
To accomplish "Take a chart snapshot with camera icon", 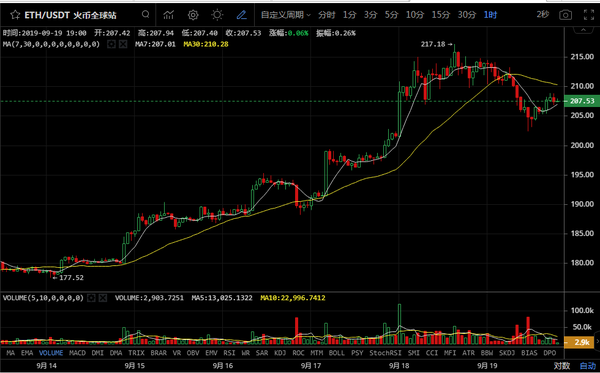I will click(x=565, y=15).
